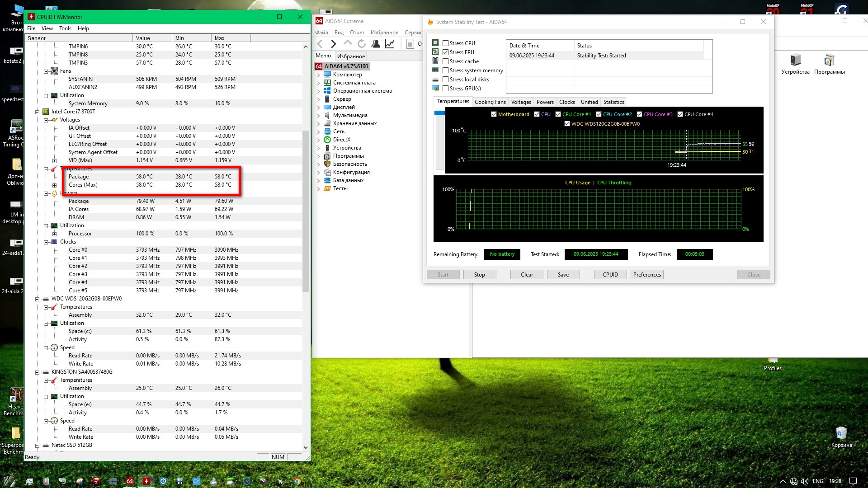Enable the Stress CPU checkbox
This screenshot has height=488, width=868.
(x=446, y=43)
